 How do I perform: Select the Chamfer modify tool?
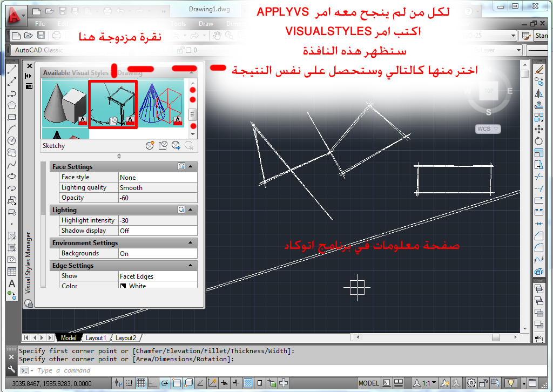tap(539, 236)
